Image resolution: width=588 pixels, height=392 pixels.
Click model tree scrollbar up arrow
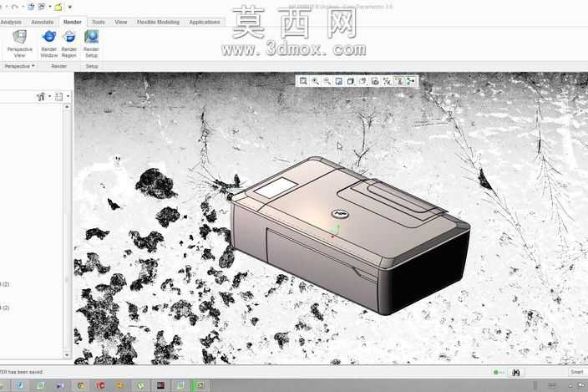tap(67, 107)
